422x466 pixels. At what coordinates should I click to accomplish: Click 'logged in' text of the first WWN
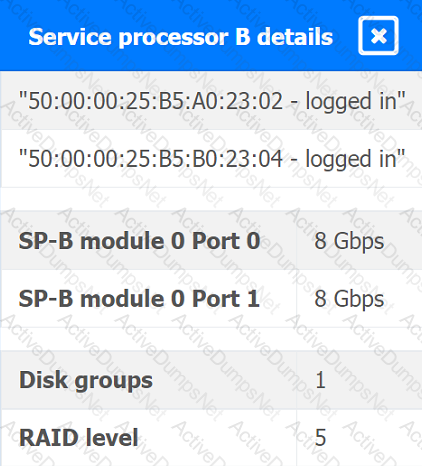click(x=355, y=101)
